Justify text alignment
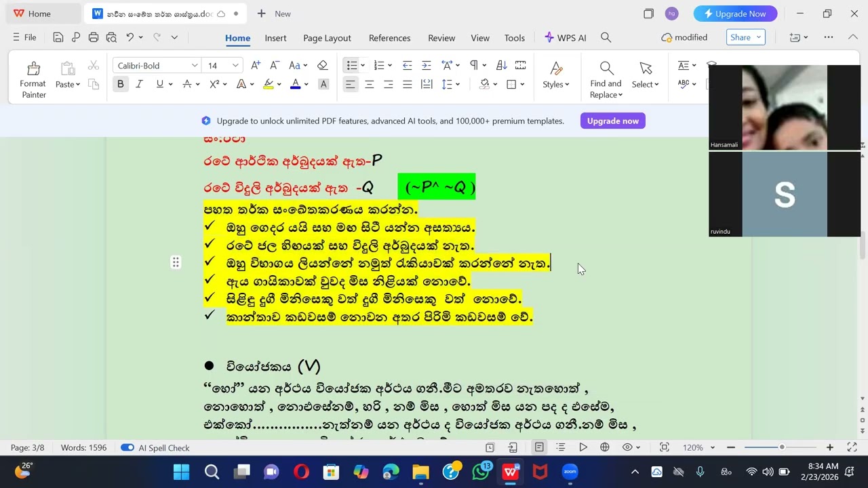 pos(407,84)
